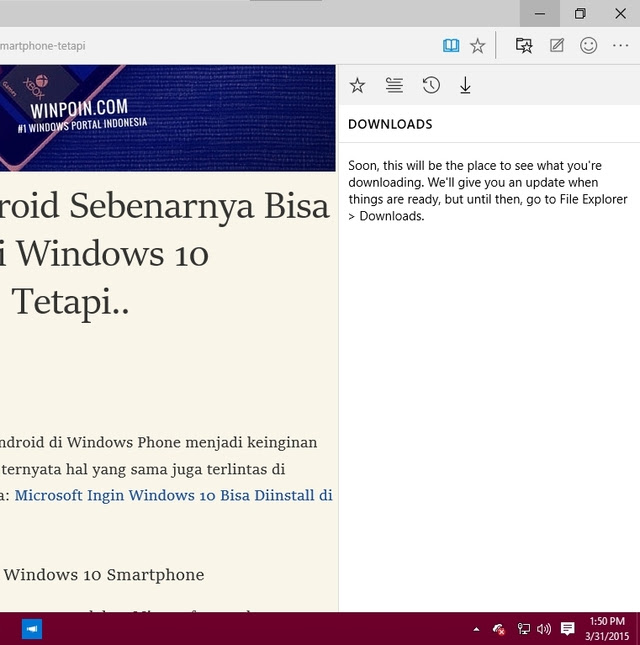Viewport: 640px width, 645px height.
Task: Click the DOWNLOADS heading text
Action: [390, 124]
